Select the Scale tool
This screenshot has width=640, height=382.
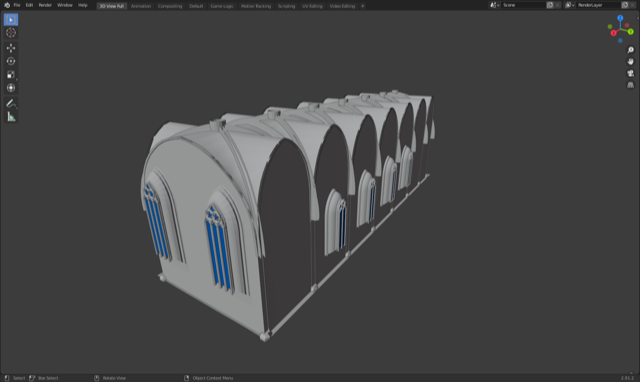[11, 74]
